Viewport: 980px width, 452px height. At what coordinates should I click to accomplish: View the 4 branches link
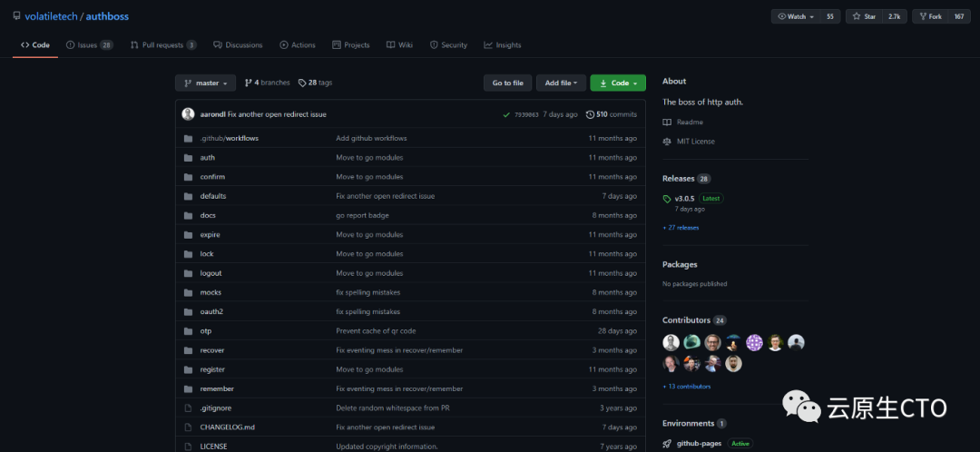(x=268, y=83)
